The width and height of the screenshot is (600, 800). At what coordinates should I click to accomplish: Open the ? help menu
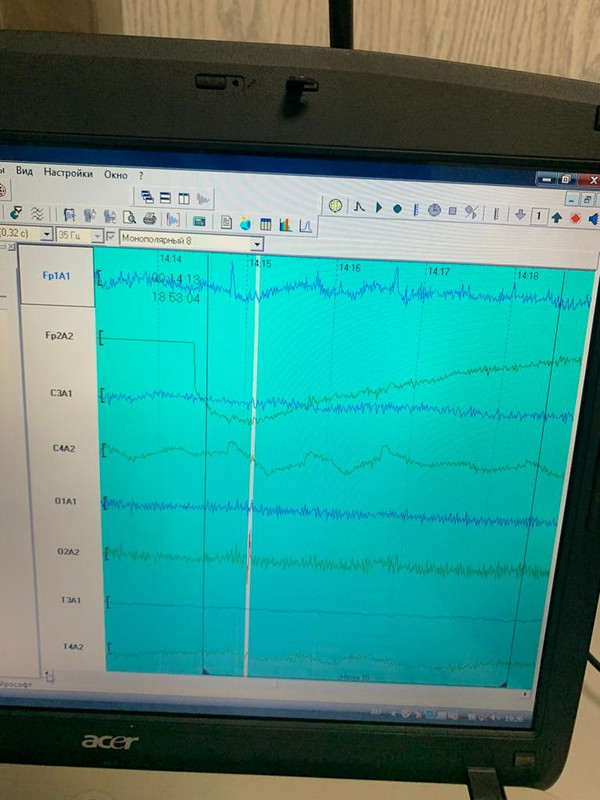(x=141, y=176)
